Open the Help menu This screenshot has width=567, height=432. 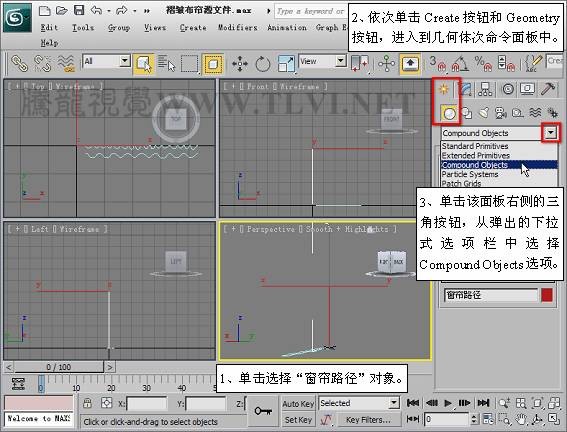pyautogui.click(x=49, y=43)
